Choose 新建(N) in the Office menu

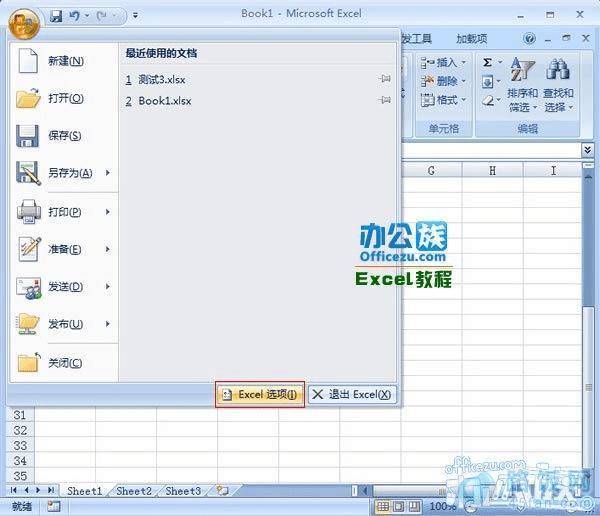pos(63,61)
